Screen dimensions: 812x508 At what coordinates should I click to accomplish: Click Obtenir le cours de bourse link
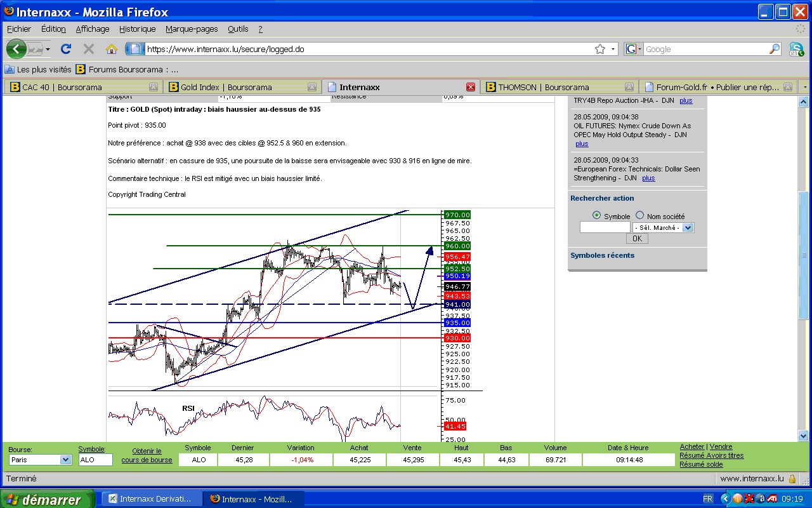tap(147, 455)
